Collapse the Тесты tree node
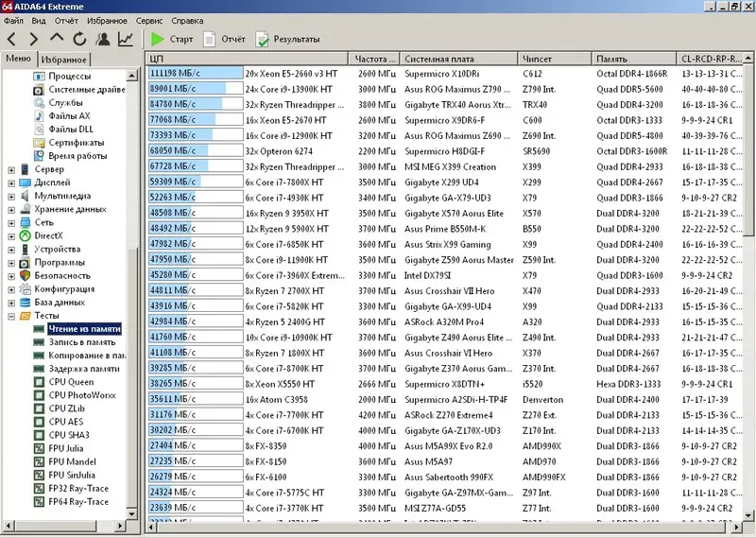The image size is (756, 538). (x=11, y=317)
